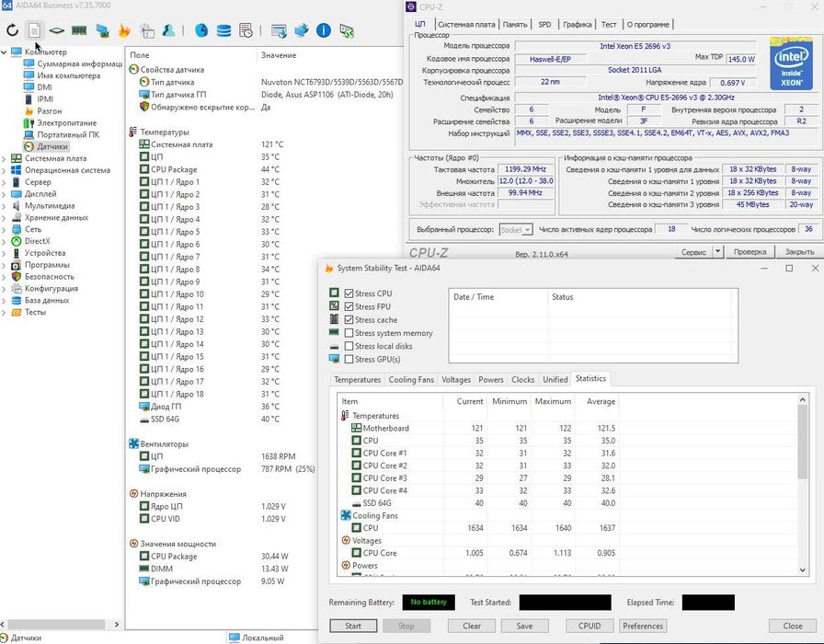Open the Сервис dropdown arrow in CPU-Z
The image size is (824, 644).
coord(718,252)
